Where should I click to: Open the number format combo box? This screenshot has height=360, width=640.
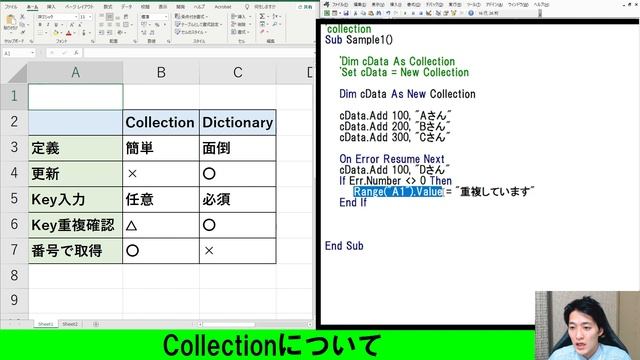(154, 17)
